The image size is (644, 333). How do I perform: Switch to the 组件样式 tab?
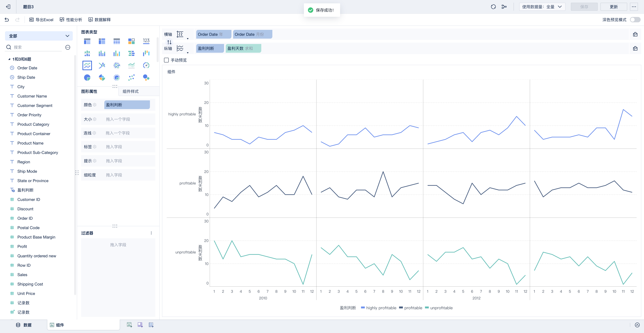click(x=130, y=91)
